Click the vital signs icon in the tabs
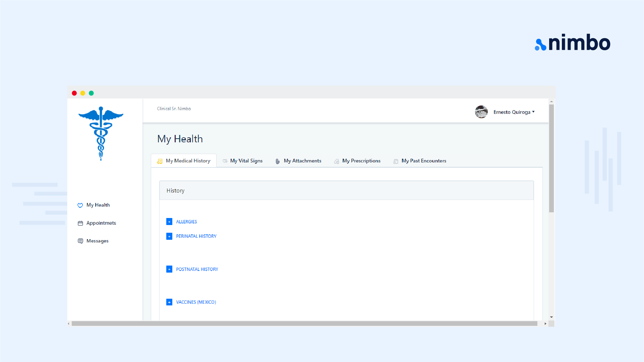 click(225, 161)
